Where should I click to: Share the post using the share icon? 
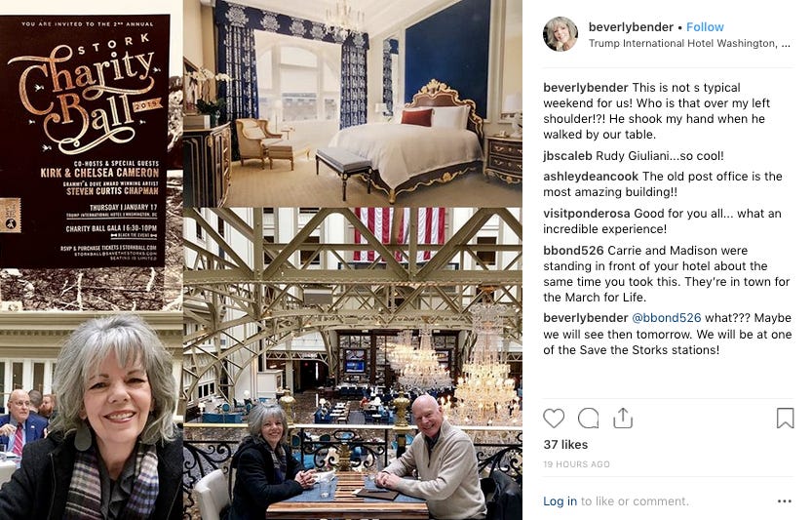tap(623, 418)
